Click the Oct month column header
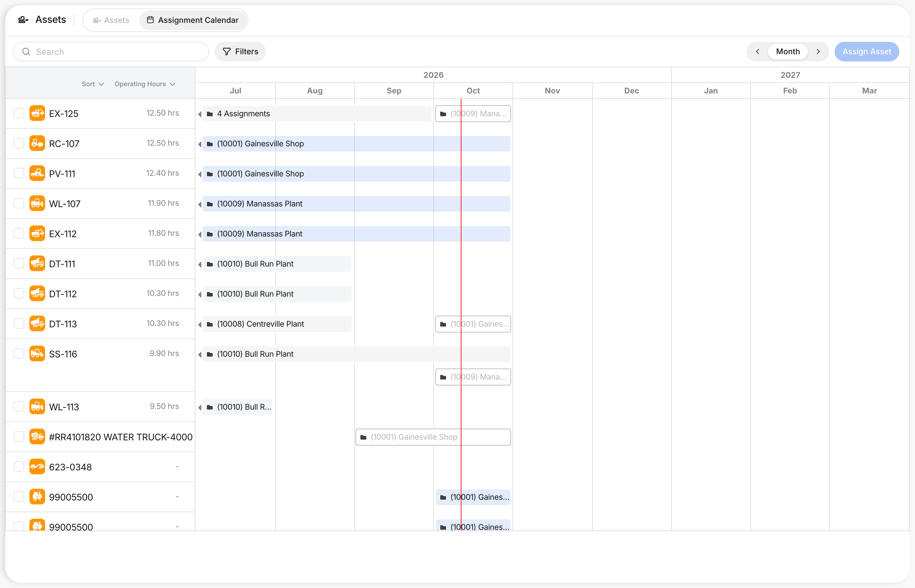 pyautogui.click(x=473, y=90)
